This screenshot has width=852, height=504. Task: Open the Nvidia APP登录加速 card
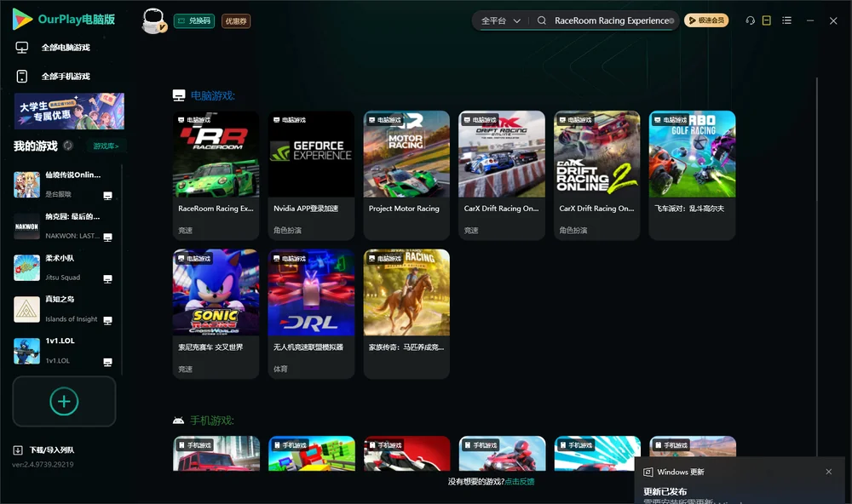[311, 175]
